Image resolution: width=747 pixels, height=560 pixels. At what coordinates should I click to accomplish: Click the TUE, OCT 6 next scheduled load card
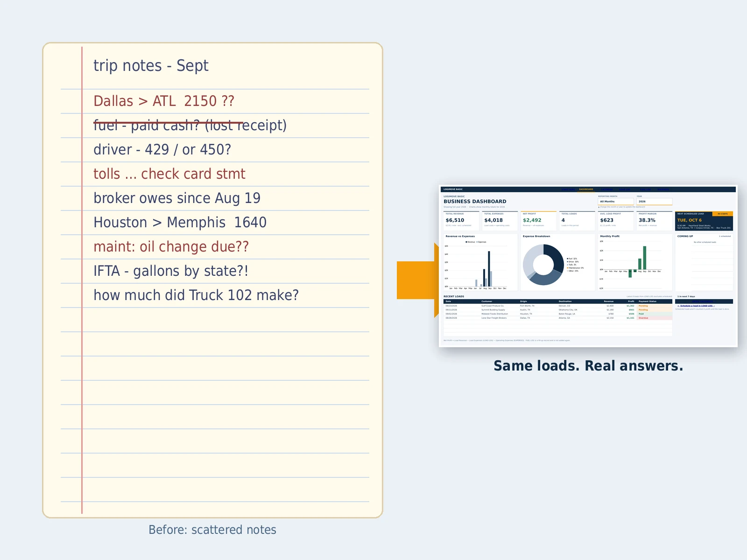[704, 221]
